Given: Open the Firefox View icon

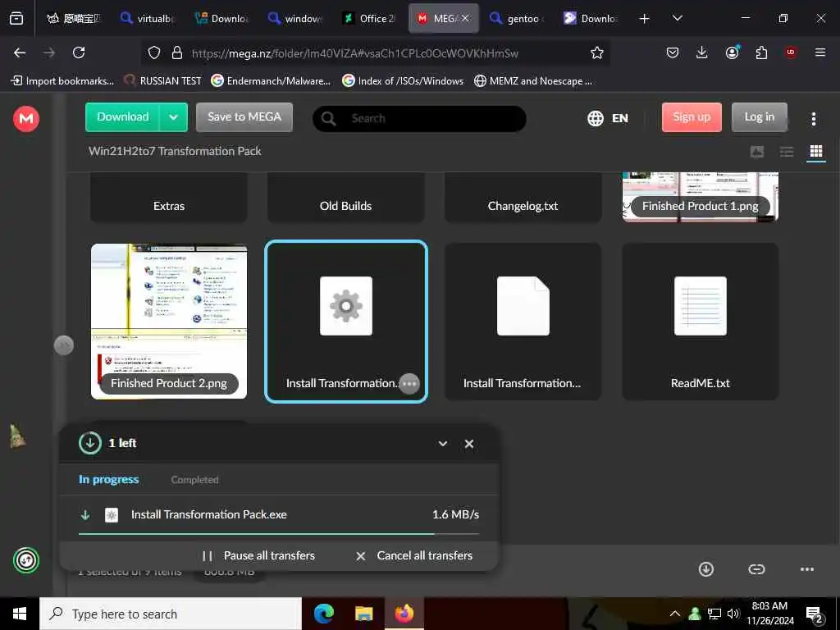Looking at the screenshot, I should click(x=16, y=19).
